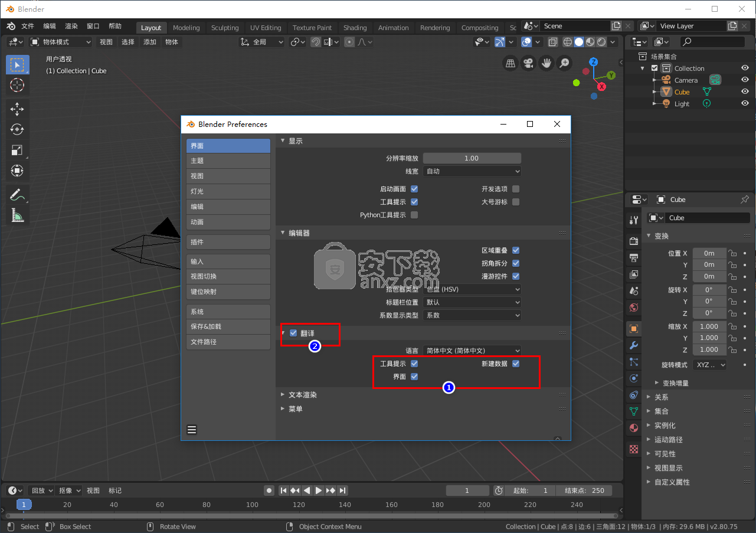The width and height of the screenshot is (756, 533).
Task: Switch to the UV Editing workspace tab
Action: 266,28
